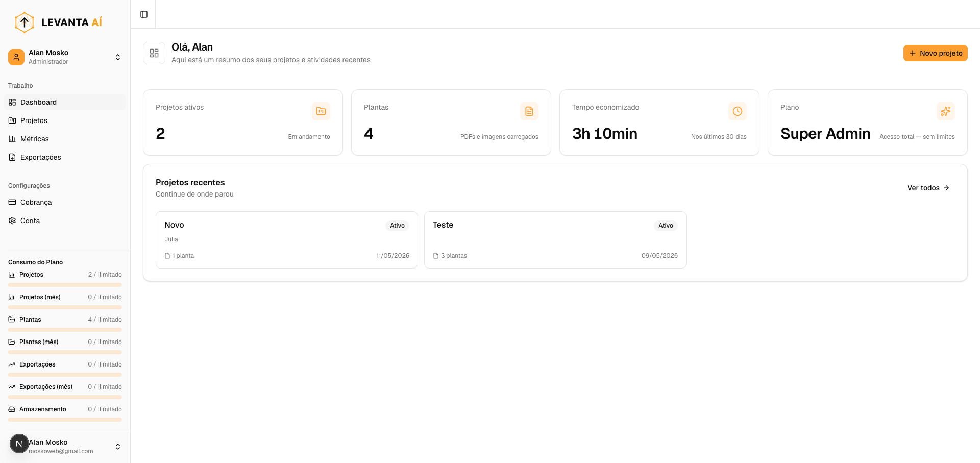Click the date 11/05/2026

(393, 256)
